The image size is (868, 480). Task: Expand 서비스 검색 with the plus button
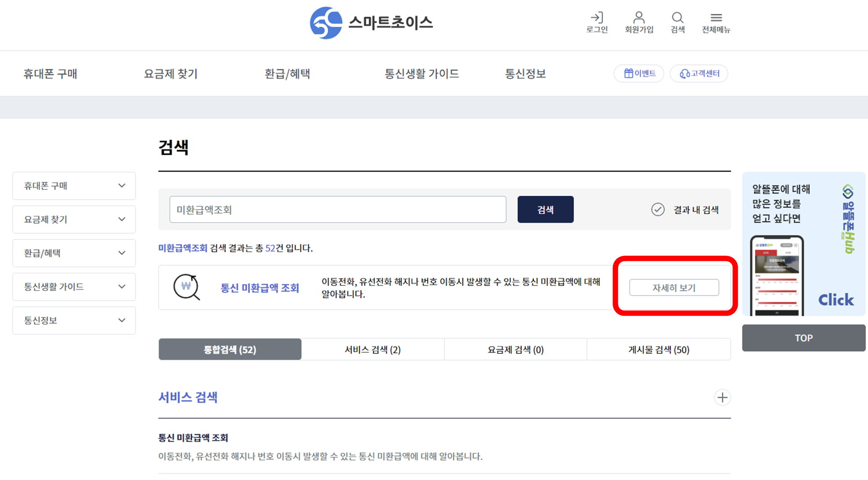pos(722,397)
